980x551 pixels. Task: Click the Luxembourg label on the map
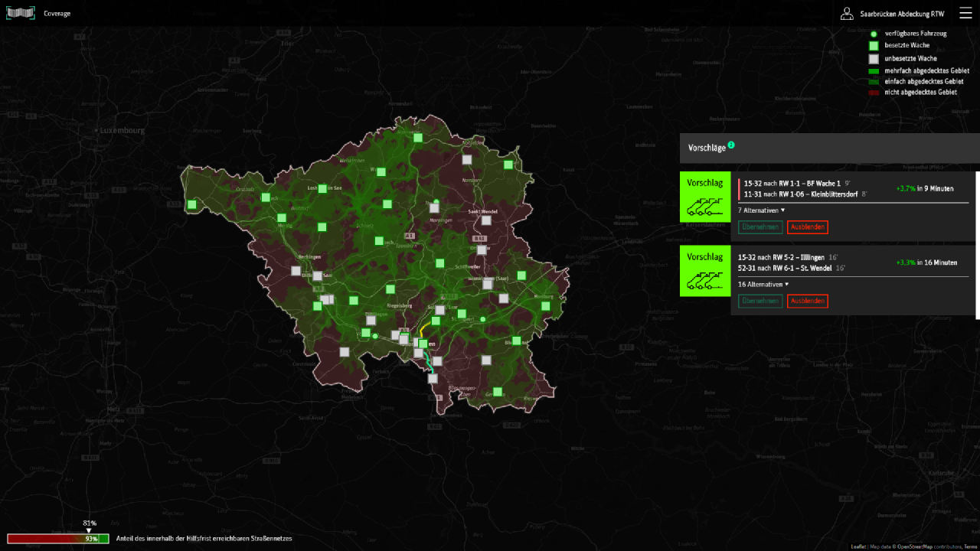click(122, 131)
